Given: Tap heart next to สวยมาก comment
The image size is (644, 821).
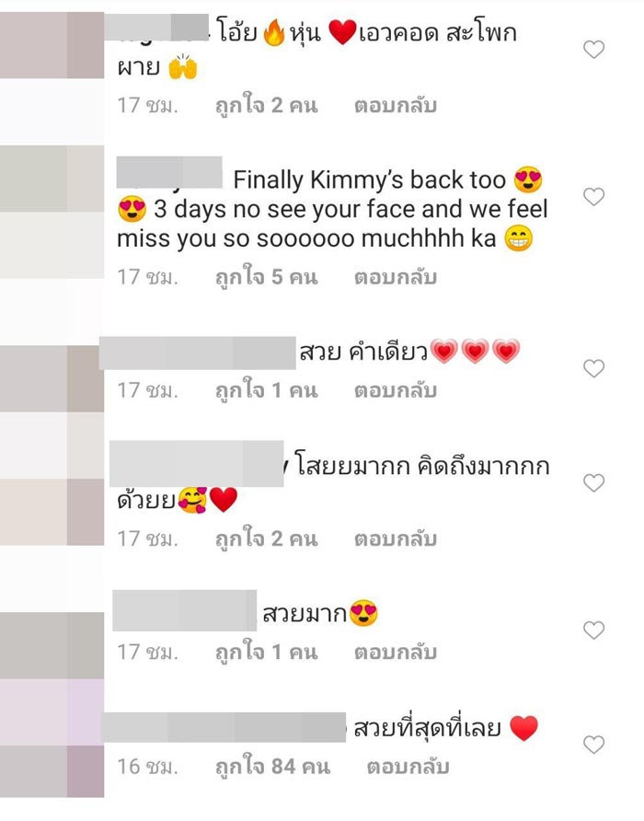Looking at the screenshot, I should (593, 630).
